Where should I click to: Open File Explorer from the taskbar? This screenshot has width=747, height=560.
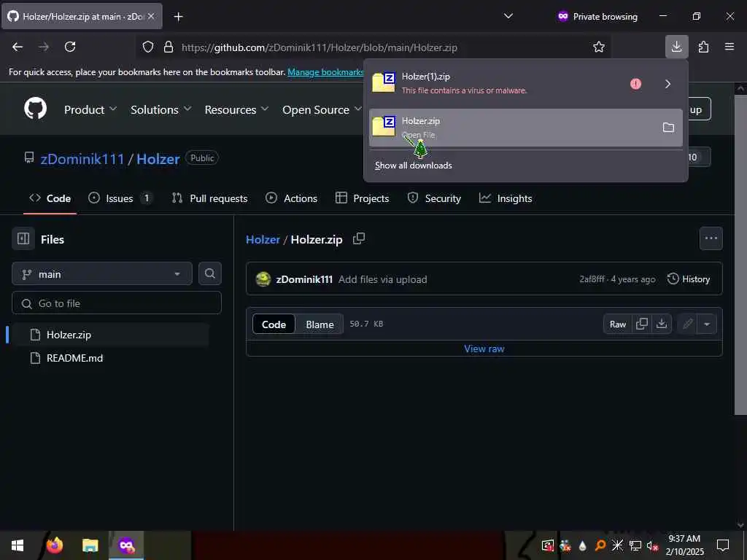pyautogui.click(x=90, y=545)
